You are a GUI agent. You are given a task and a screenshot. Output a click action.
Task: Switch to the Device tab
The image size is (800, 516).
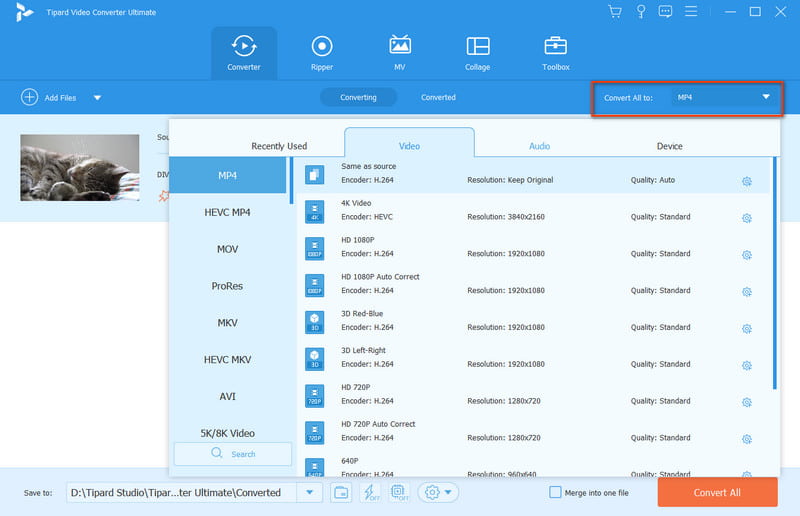pyautogui.click(x=669, y=146)
